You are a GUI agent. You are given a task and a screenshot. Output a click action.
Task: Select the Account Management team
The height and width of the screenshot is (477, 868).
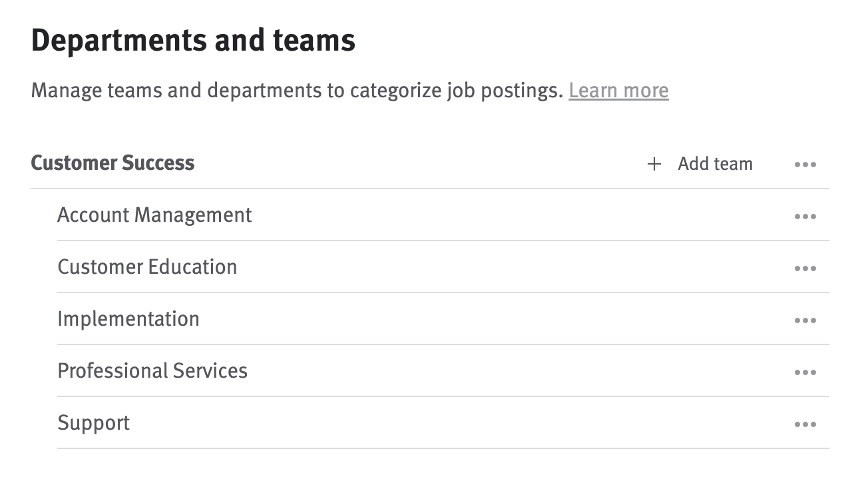pos(154,215)
